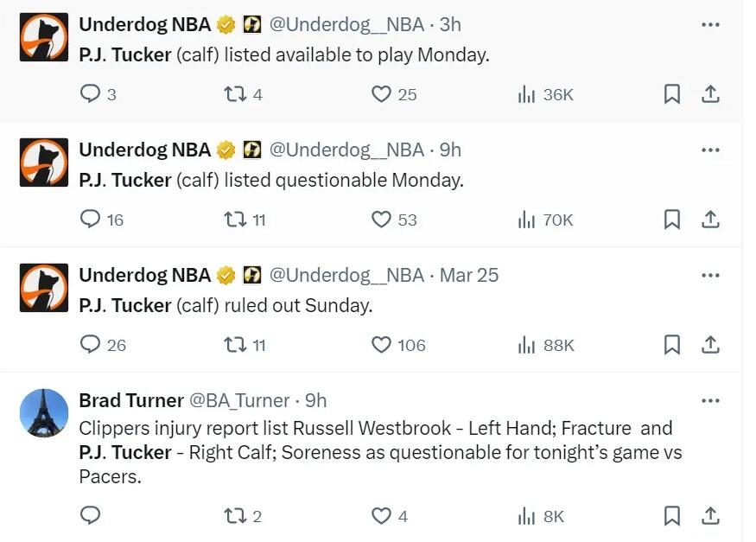Image resolution: width=756 pixels, height=542 pixels.
Task: Repost the 'listed available to play Monday' tweet
Action: pos(235,94)
